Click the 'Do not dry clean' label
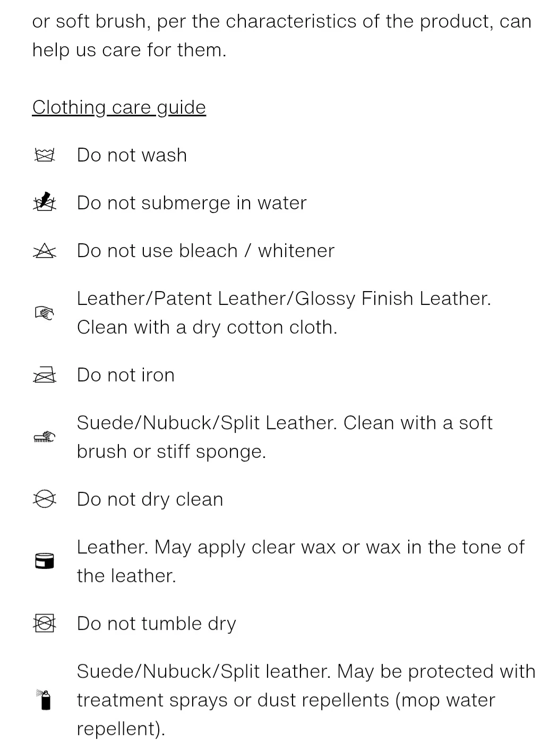Viewport: 558px width, 756px height. (x=150, y=499)
